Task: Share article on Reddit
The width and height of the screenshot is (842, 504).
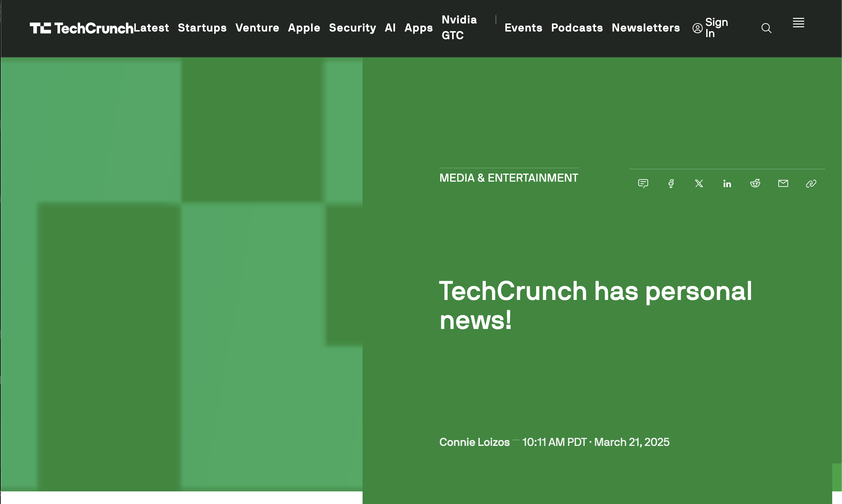Action: [x=755, y=183]
